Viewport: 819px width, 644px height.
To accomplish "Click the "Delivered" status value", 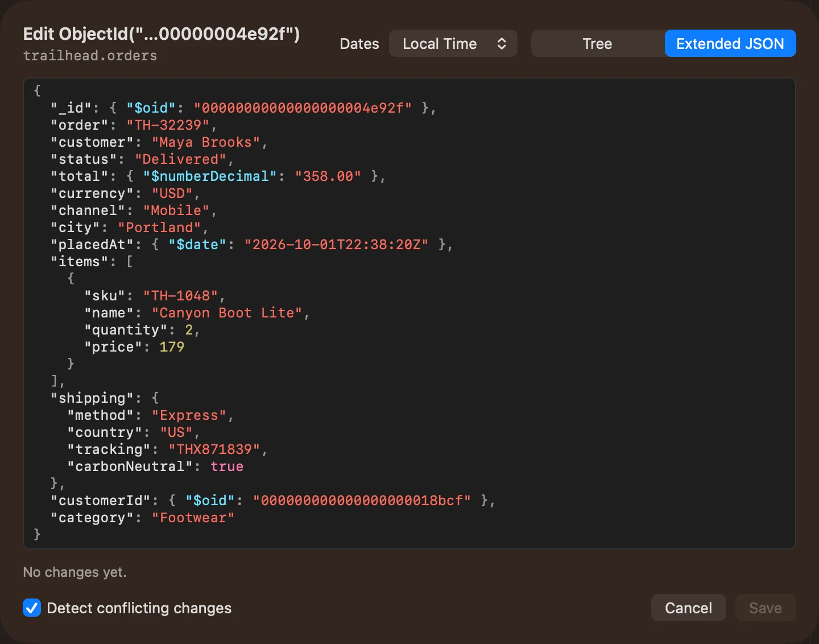I will coord(180,159).
